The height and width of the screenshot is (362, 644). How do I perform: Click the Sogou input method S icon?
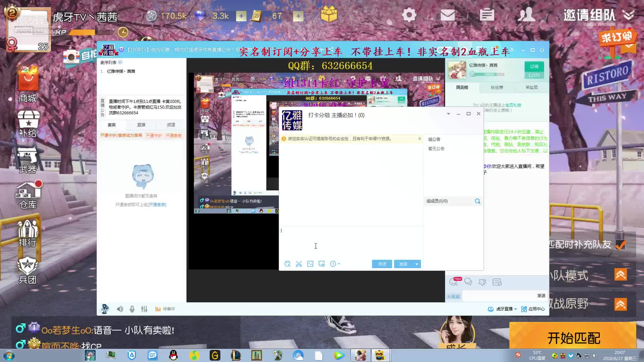click(x=518, y=355)
